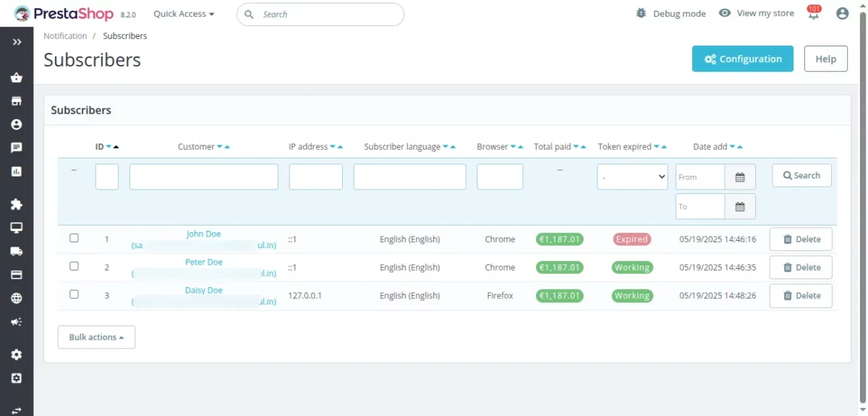Sort Date add column ascending
Image resolution: width=868 pixels, height=416 pixels.
pos(740,147)
